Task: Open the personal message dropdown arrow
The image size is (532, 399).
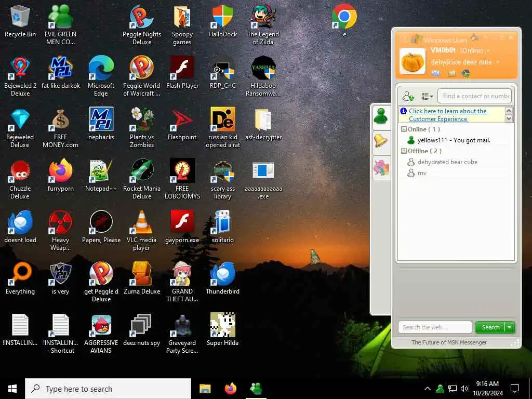Action: [498, 62]
